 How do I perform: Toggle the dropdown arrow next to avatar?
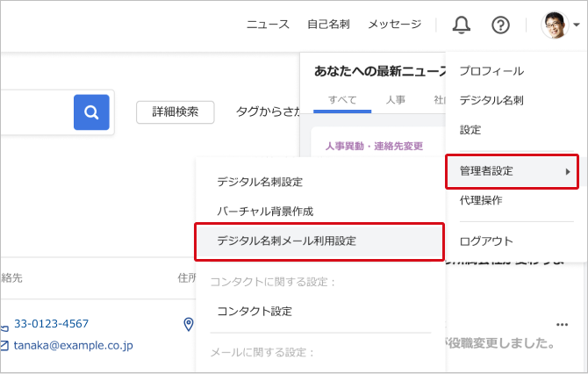(576, 25)
